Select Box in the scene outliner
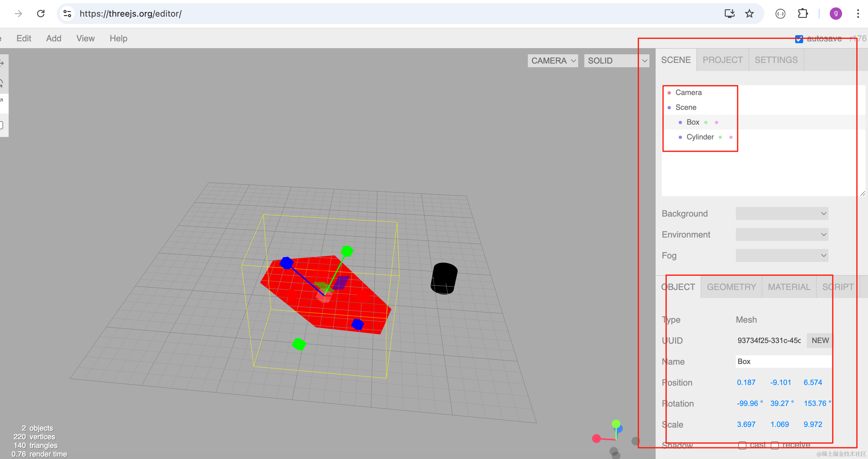Image resolution: width=868 pixels, height=459 pixels. tap(763, 122)
